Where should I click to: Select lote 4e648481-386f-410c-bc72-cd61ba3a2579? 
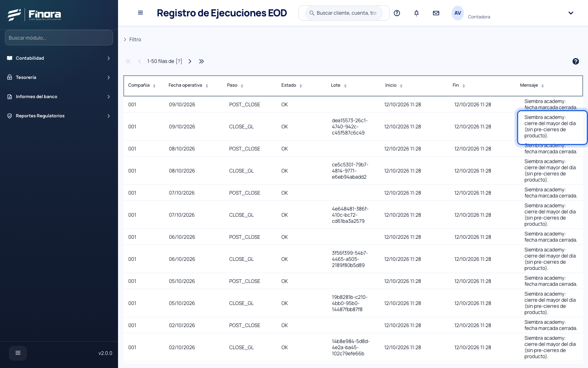point(350,215)
